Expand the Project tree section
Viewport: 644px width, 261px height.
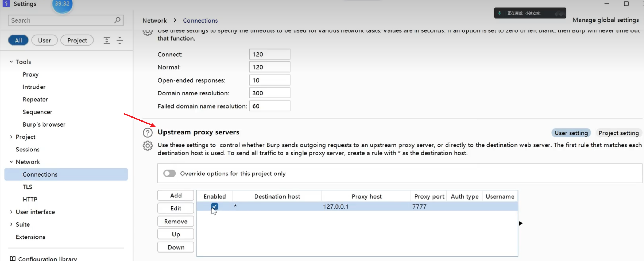pyautogui.click(x=11, y=137)
